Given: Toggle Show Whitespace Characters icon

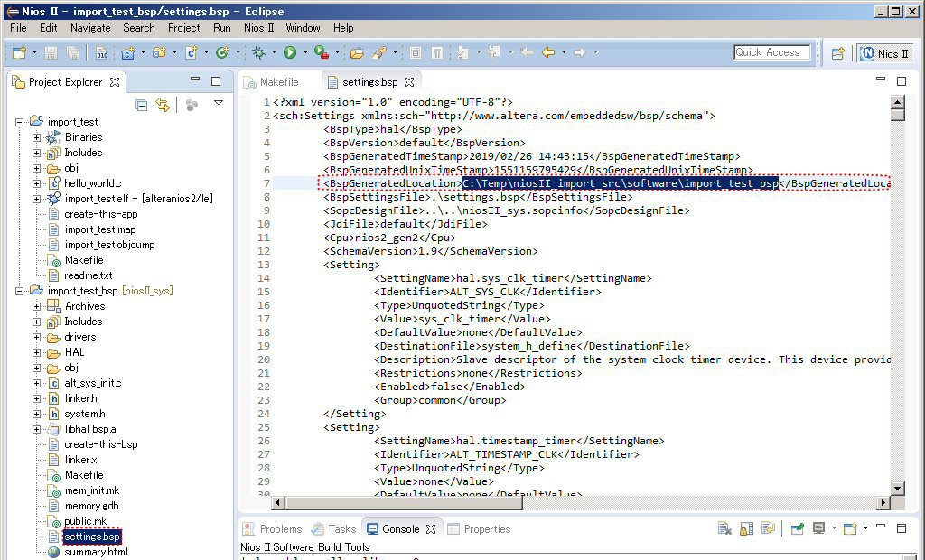Looking at the screenshot, I should 437,53.
